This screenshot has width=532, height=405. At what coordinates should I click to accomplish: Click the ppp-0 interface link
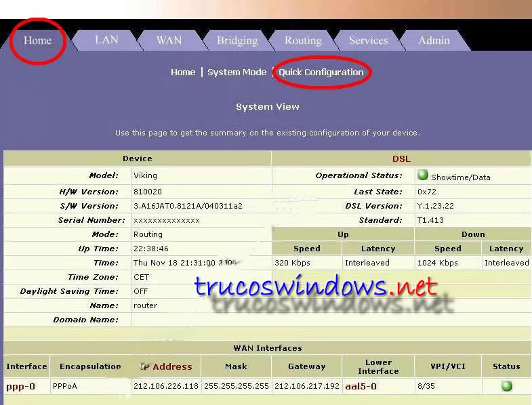tap(20, 387)
